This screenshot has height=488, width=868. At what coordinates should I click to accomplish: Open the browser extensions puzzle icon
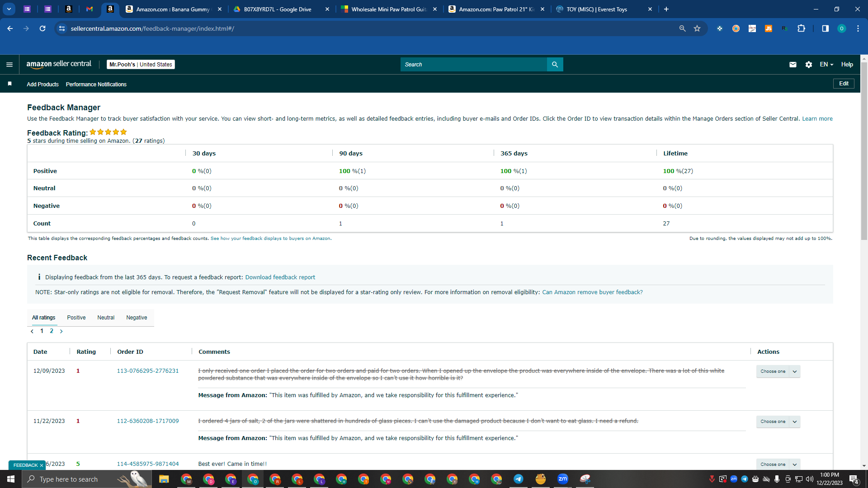click(x=801, y=28)
